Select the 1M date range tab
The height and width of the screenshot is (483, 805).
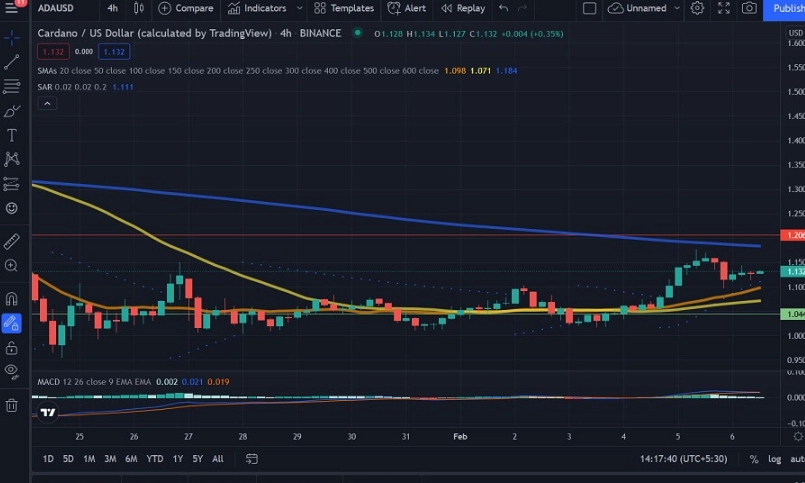(89, 459)
